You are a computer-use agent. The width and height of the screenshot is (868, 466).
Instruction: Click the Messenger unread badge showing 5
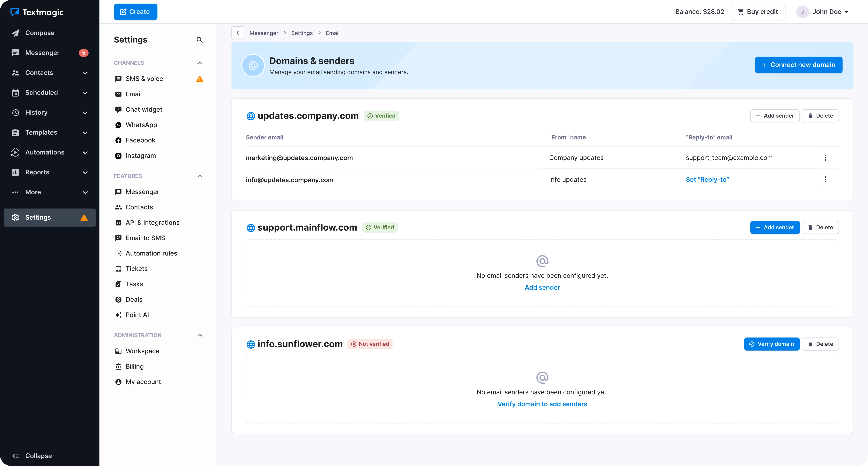tap(84, 53)
